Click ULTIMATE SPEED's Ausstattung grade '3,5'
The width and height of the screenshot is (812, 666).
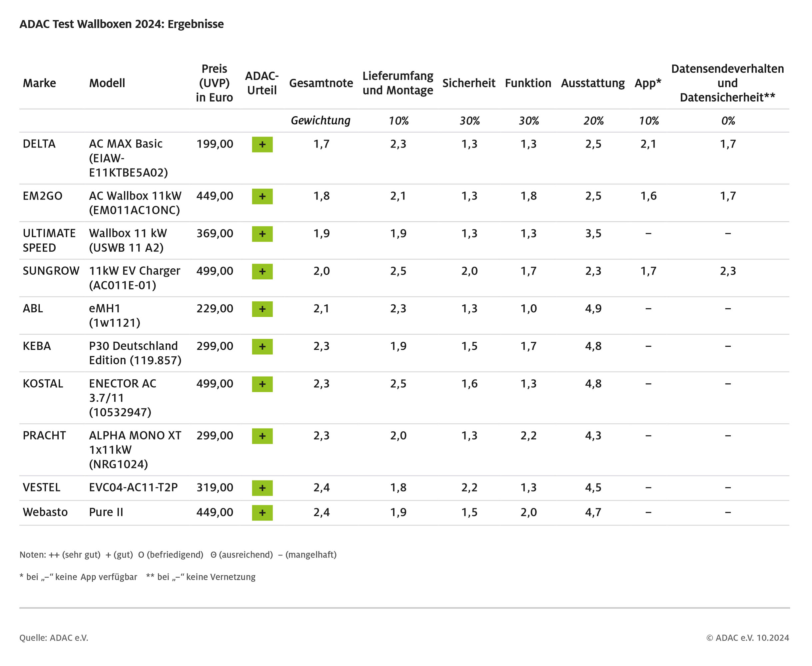[x=593, y=234]
